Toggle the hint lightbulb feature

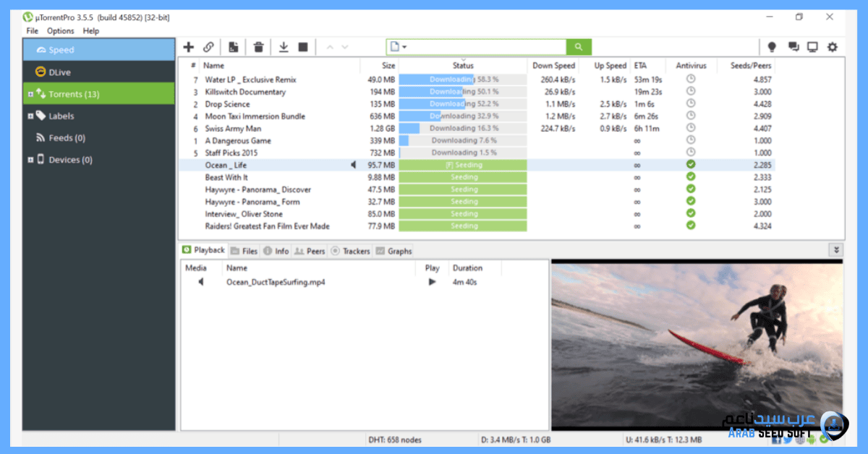(x=772, y=46)
